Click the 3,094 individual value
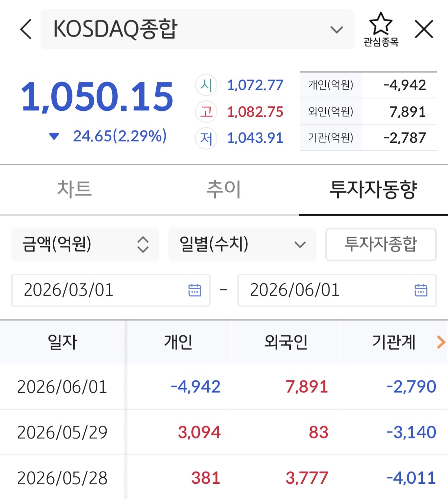Screen dimensions: 448x499 [199, 432]
